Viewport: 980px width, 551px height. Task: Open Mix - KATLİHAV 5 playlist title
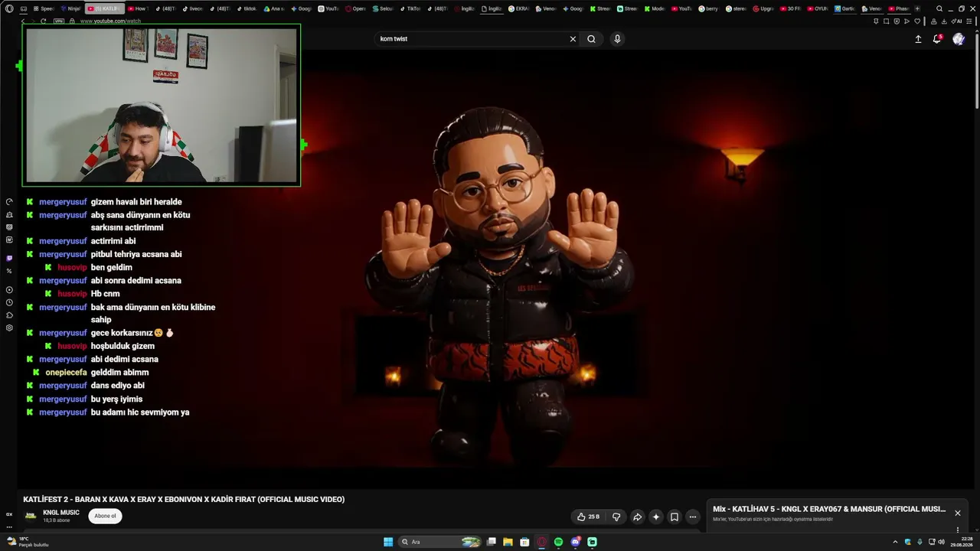pos(829,509)
